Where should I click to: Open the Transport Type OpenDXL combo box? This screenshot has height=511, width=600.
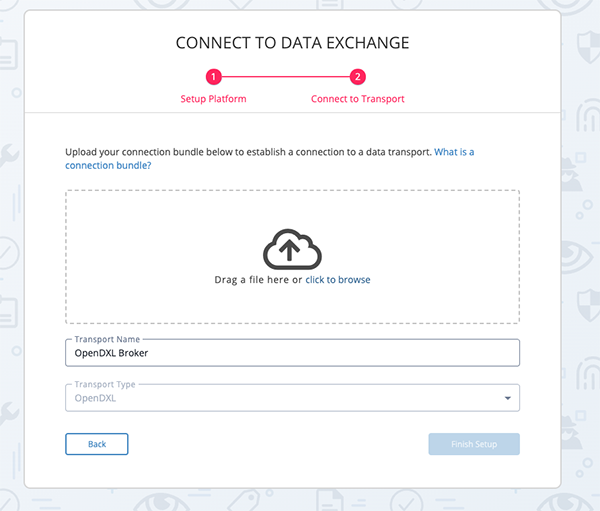[x=292, y=398]
